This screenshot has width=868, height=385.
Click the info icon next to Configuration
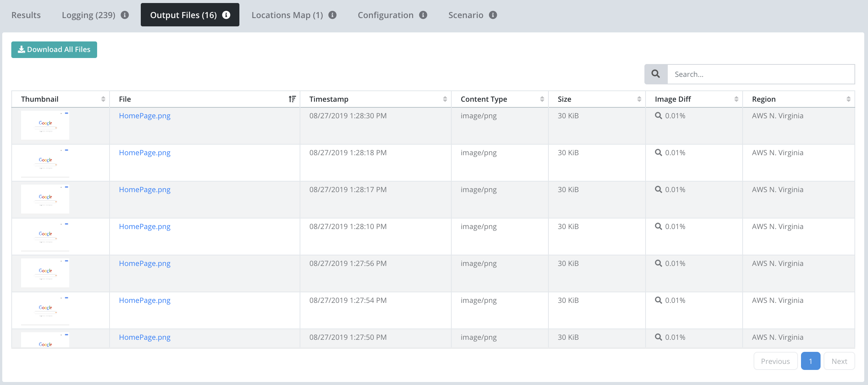pos(423,15)
